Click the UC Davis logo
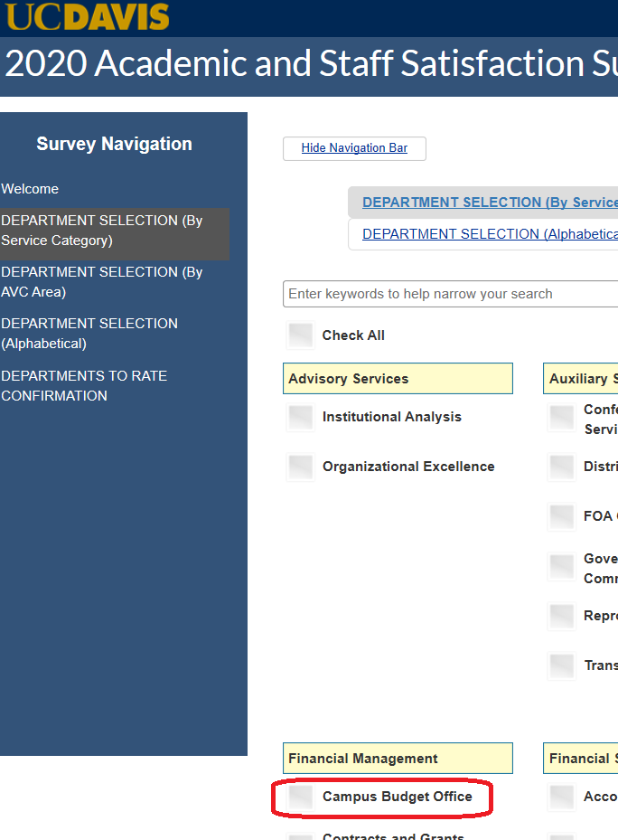Screen dimensions: 618x840 click(x=87, y=16)
